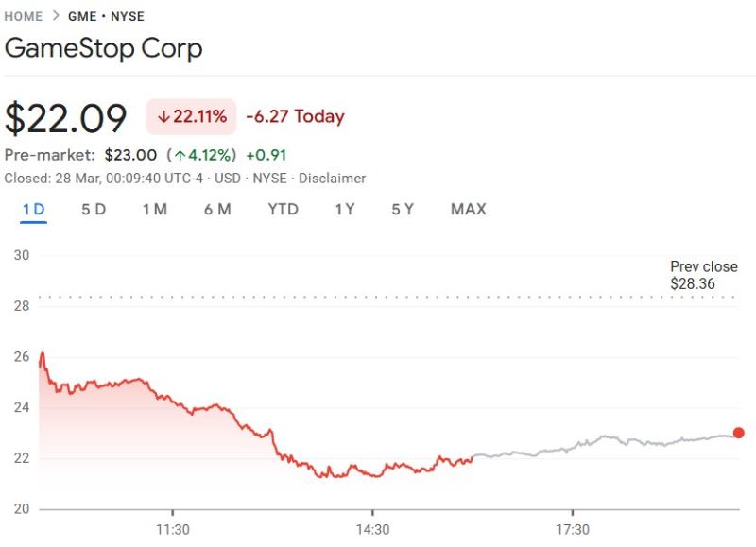View the 1Y chart range
Viewport: 756px width, 547px height.
(345, 209)
